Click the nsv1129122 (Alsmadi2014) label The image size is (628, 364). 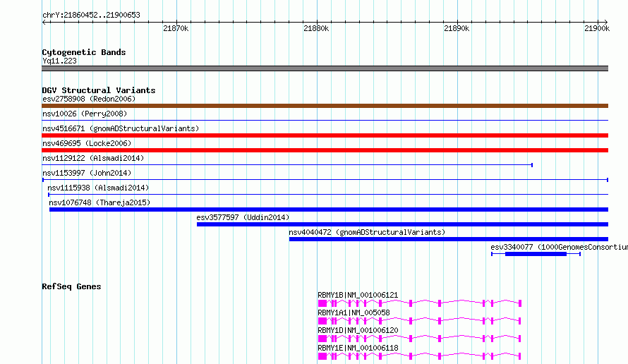click(93, 158)
